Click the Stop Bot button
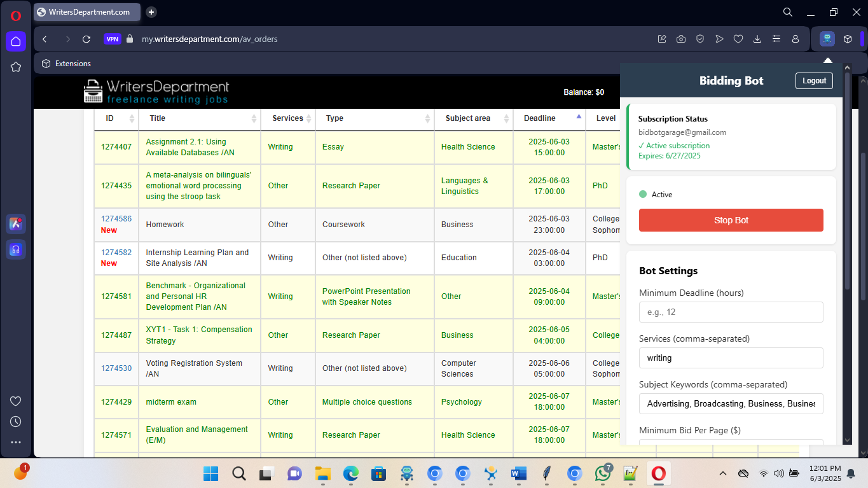Viewport: 868px width, 488px height. point(731,220)
